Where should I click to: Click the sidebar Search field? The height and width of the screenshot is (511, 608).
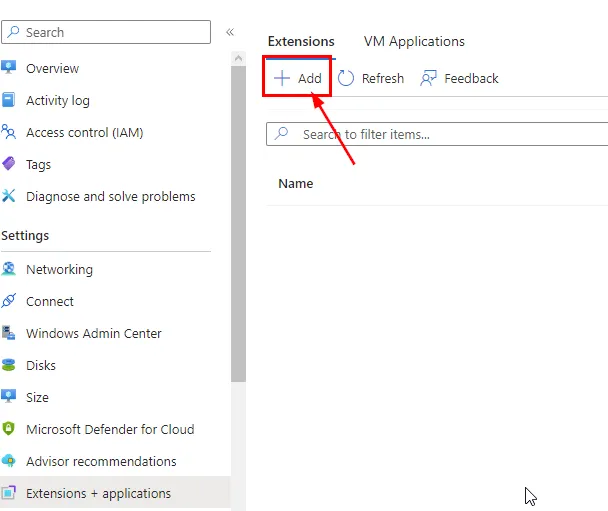pos(110,32)
